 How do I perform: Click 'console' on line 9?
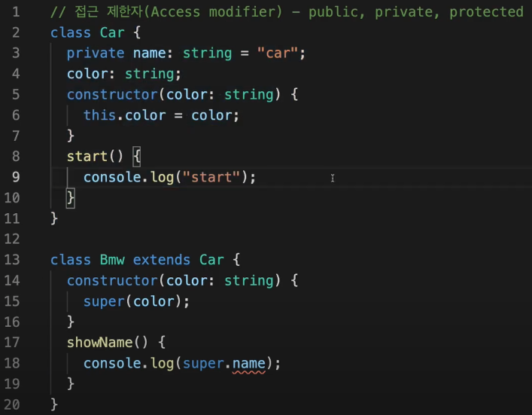(x=112, y=177)
